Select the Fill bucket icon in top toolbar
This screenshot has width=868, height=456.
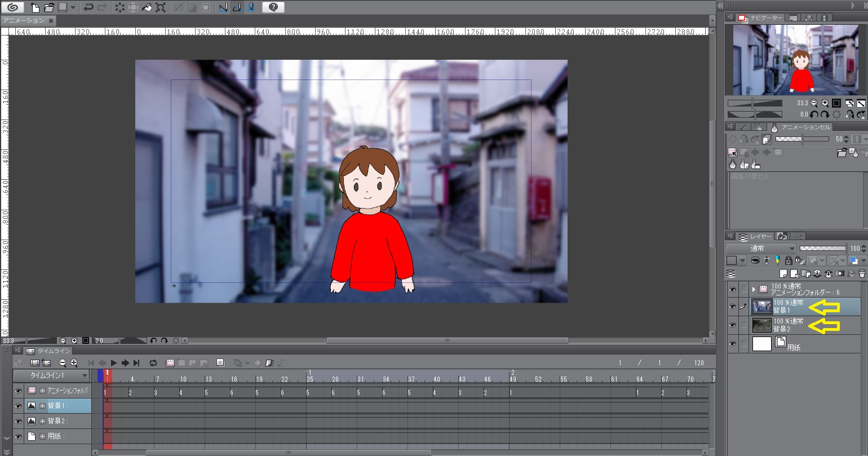point(147,7)
